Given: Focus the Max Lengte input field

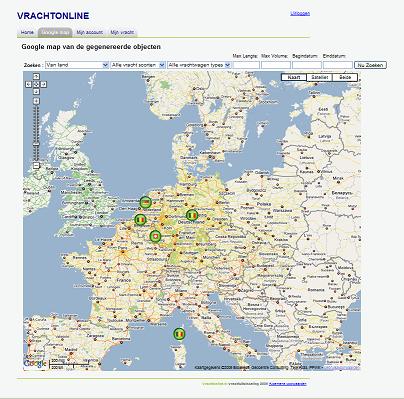Looking at the screenshot, I should (x=246, y=65).
